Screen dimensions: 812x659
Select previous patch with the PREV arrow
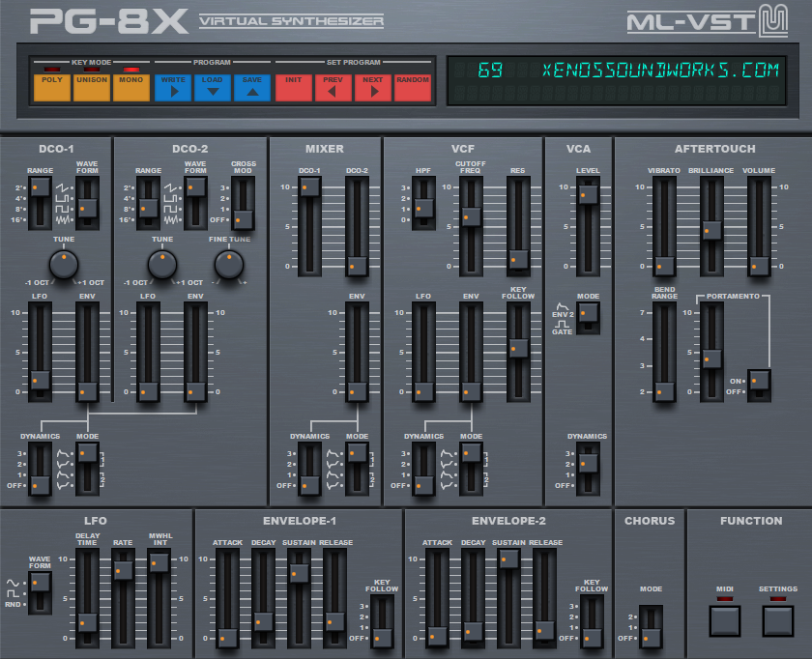[333, 85]
